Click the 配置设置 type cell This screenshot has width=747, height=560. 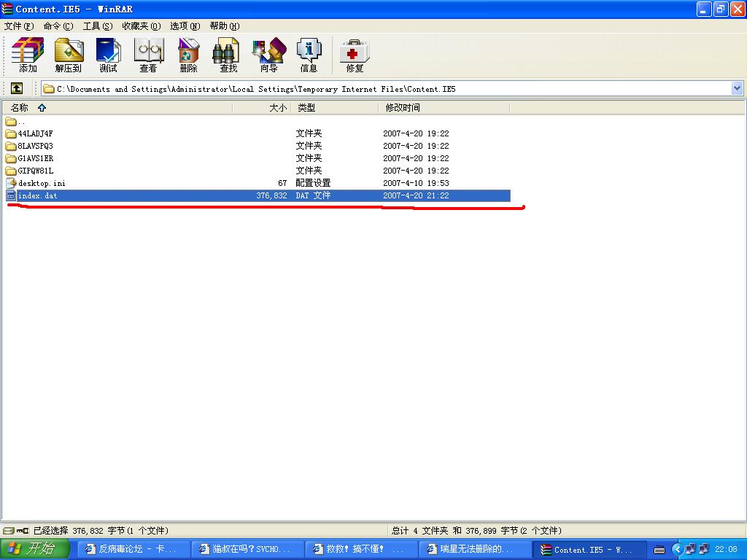pyautogui.click(x=313, y=183)
